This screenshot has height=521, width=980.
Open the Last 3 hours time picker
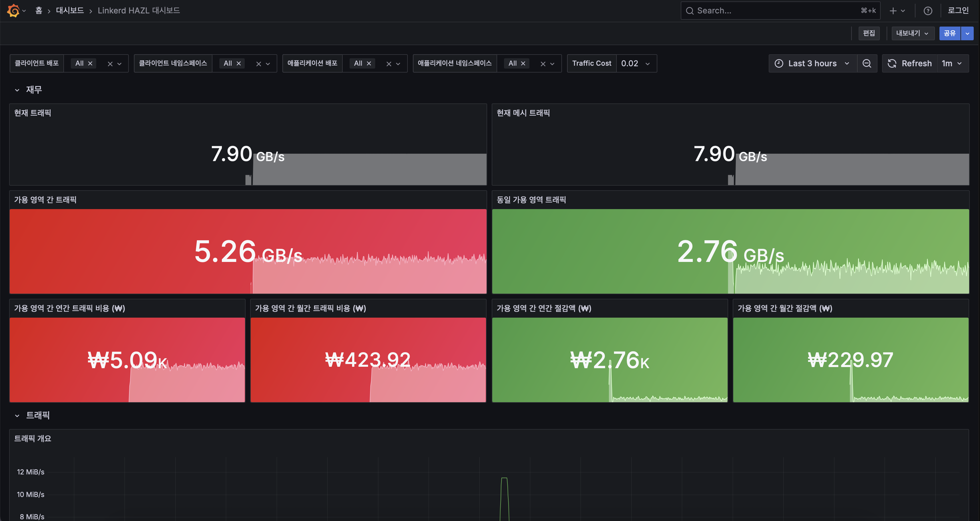pyautogui.click(x=812, y=63)
